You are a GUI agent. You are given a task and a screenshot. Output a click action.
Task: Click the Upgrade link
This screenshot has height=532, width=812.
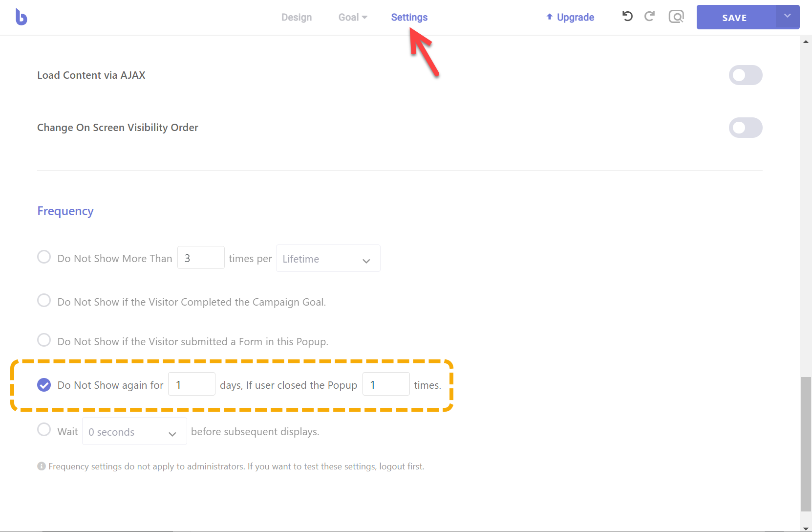[x=571, y=17]
